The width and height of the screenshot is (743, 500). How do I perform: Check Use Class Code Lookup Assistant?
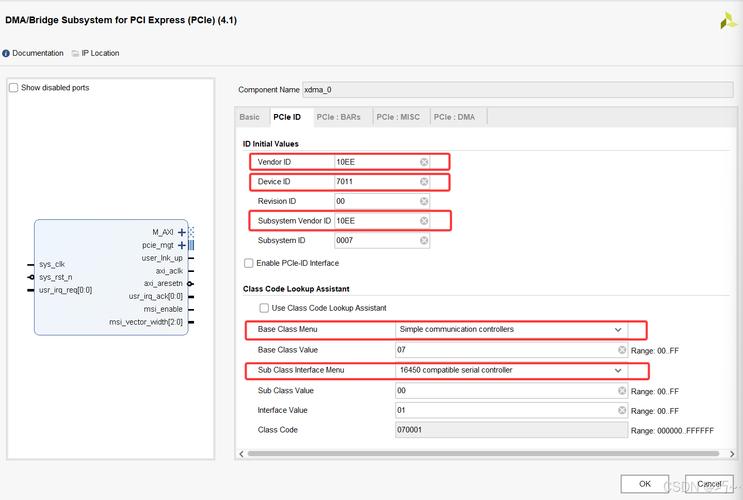pos(264,308)
